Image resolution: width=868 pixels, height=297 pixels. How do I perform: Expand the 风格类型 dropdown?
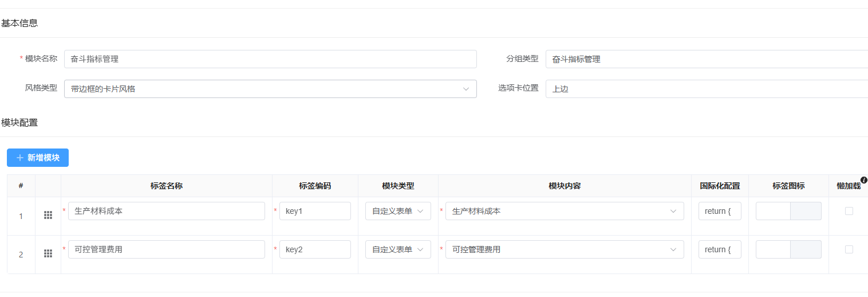(270, 89)
